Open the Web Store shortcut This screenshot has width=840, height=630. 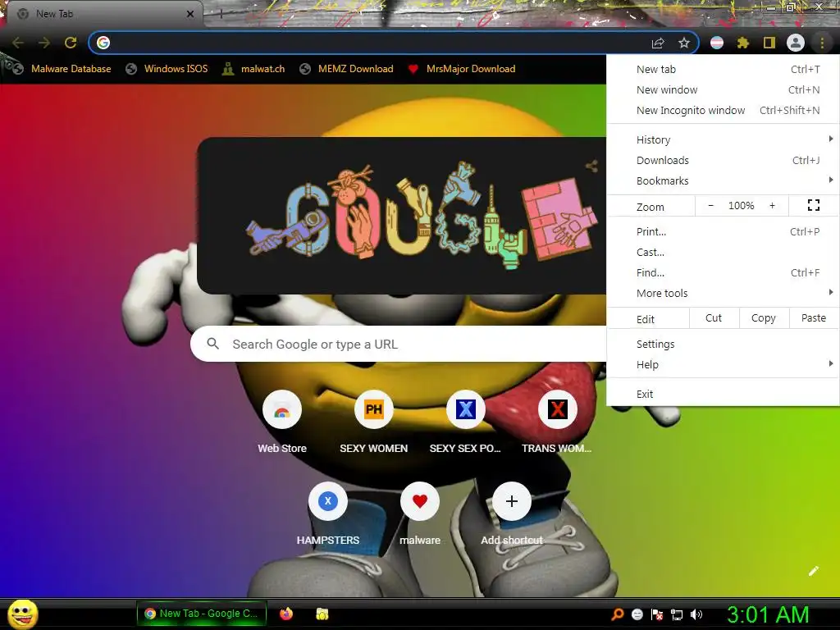coord(282,410)
